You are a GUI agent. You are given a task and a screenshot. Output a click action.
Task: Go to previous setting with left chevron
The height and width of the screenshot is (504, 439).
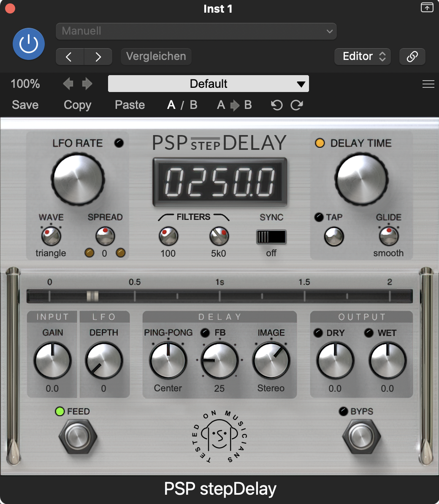click(x=69, y=57)
